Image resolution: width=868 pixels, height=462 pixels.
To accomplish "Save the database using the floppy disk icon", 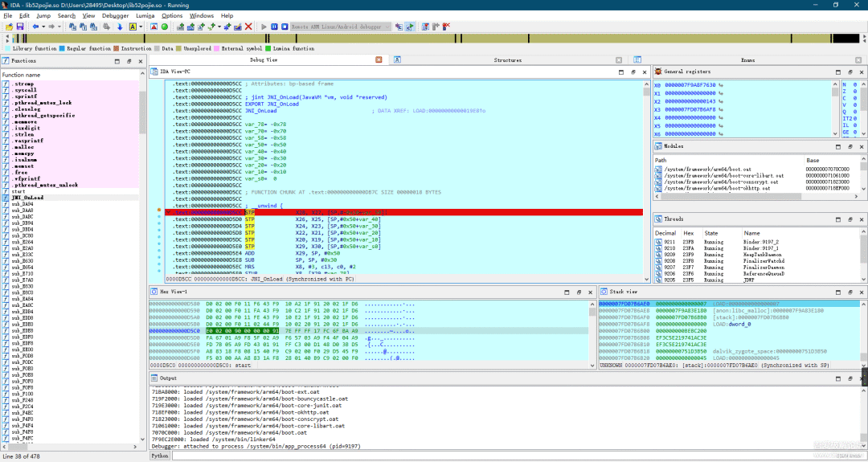I will pyautogui.click(x=20, y=27).
